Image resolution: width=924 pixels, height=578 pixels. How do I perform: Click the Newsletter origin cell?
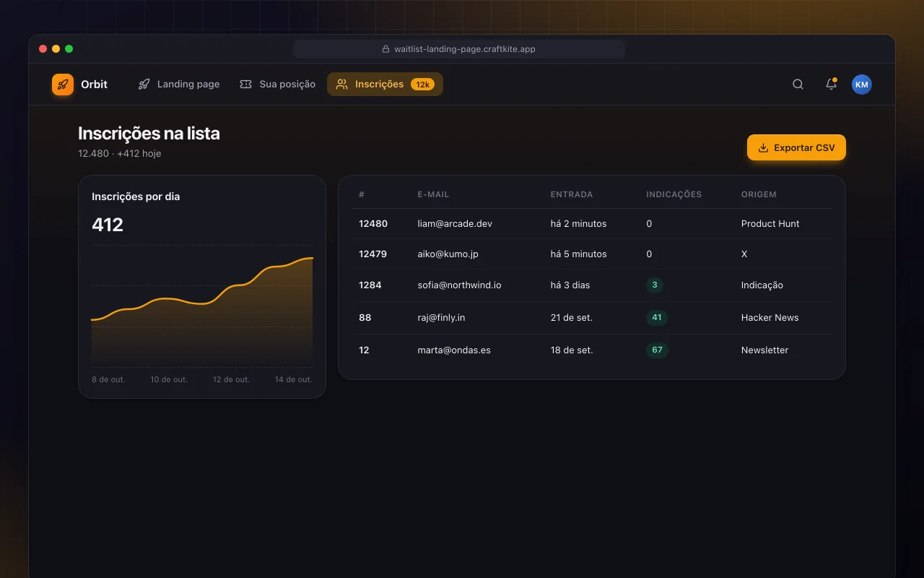764,350
